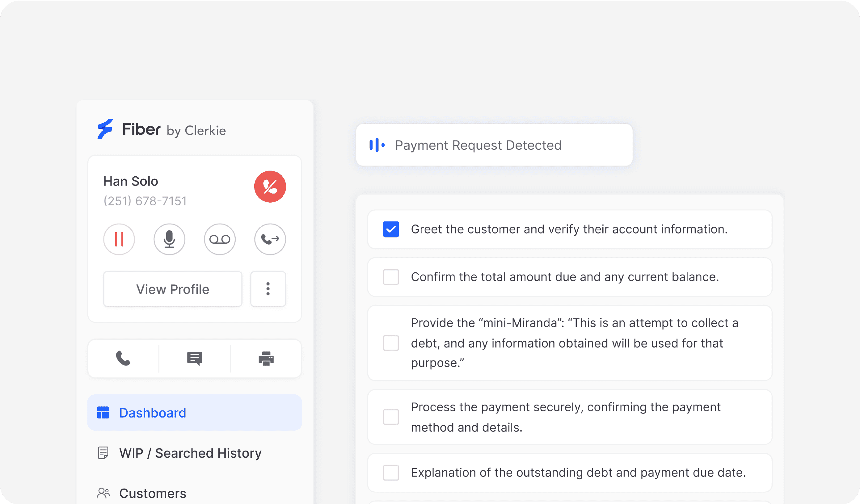Open the message chat tab

point(195,358)
